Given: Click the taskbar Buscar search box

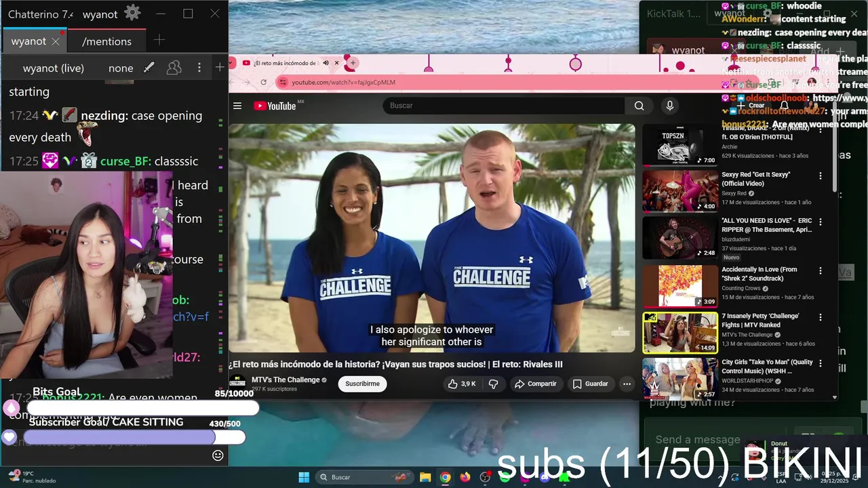Looking at the screenshot, I should (365, 477).
